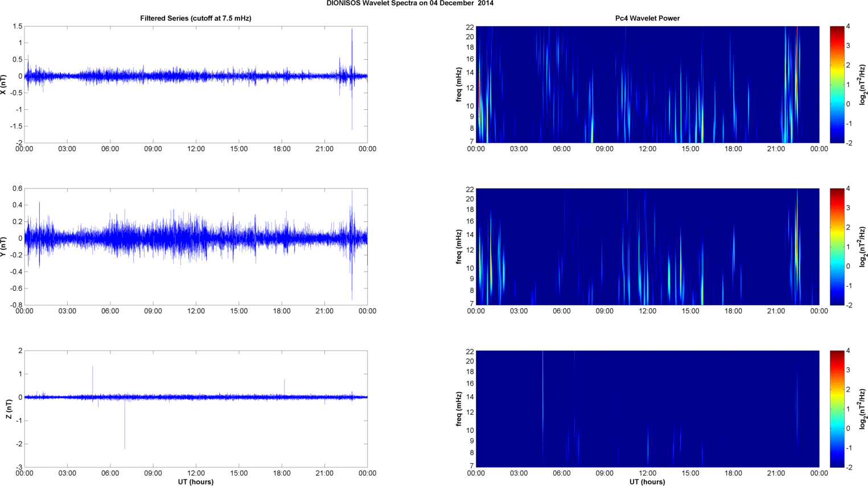Click the large downward spike in Z series
Screen dimensions: 868x486
125,424
